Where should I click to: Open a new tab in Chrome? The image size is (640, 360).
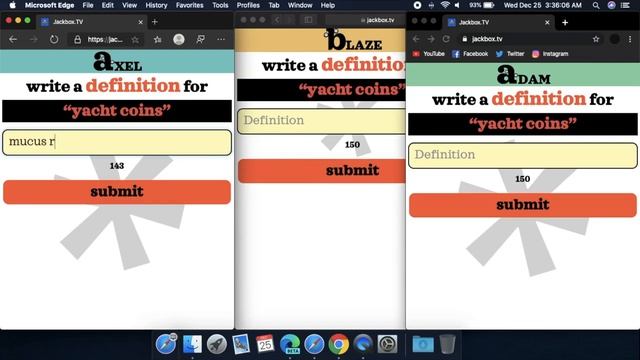(x=565, y=22)
